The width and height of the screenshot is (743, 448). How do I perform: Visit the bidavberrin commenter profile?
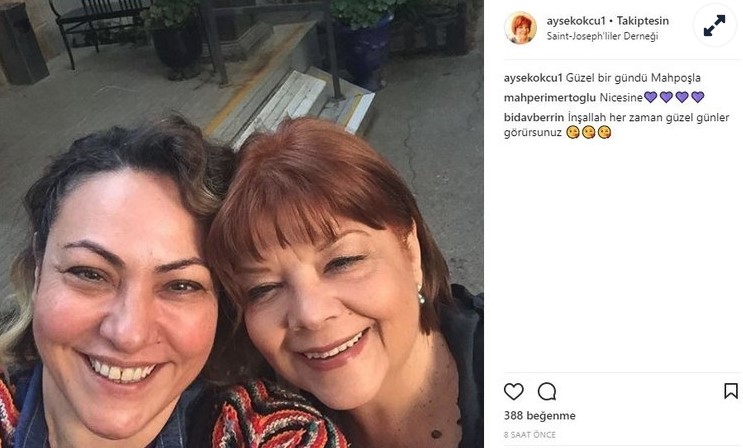click(534, 117)
